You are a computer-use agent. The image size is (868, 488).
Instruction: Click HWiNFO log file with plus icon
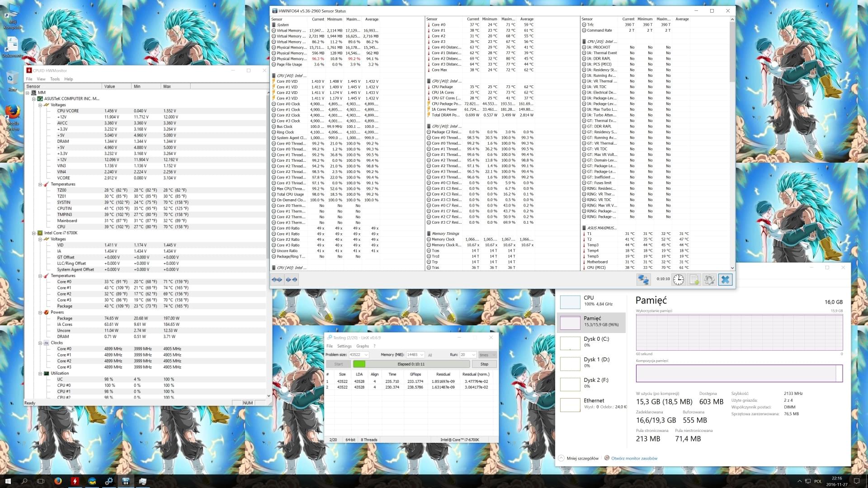(x=694, y=279)
